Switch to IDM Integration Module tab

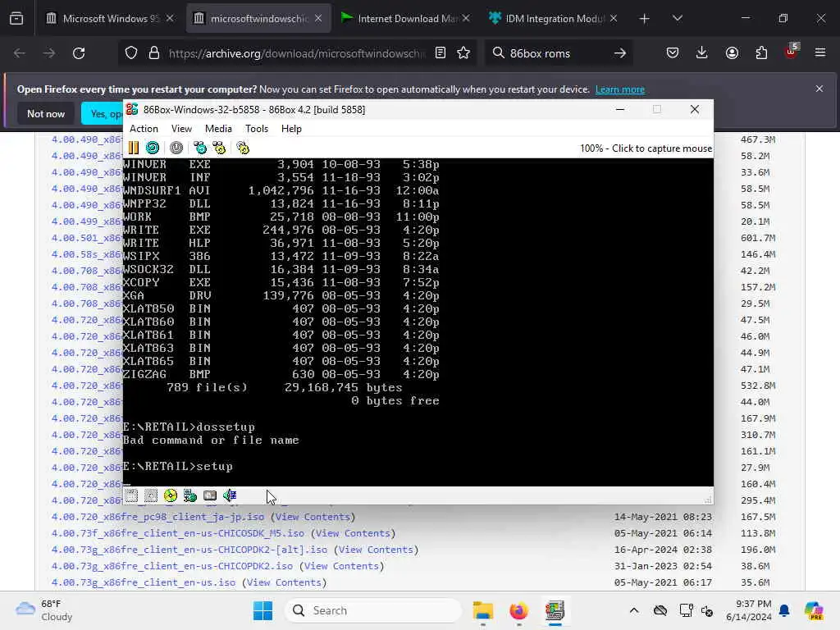click(x=554, y=19)
